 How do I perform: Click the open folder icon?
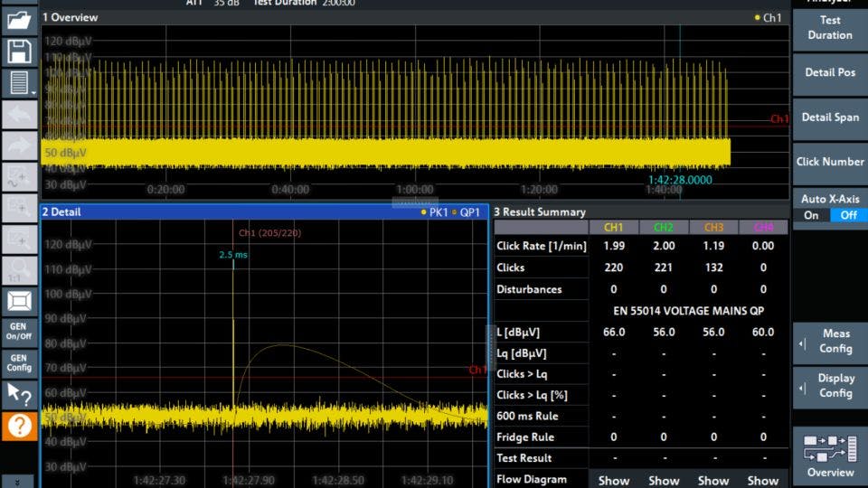click(19, 21)
